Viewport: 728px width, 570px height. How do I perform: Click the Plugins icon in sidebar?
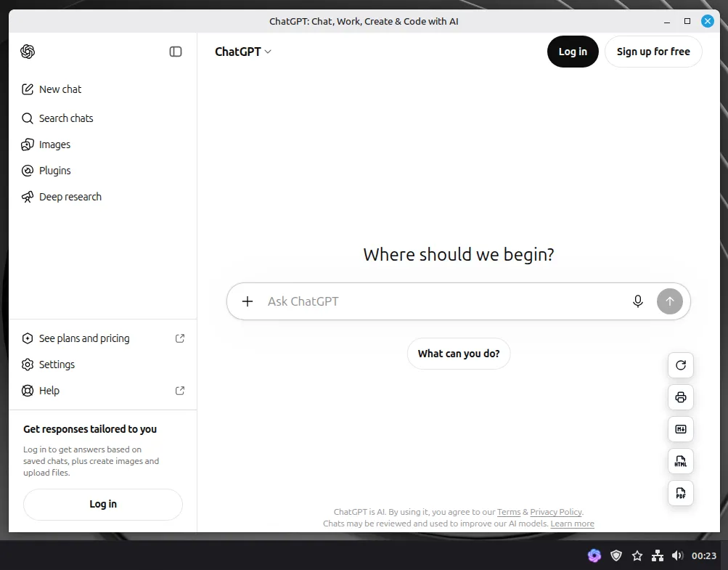click(x=28, y=171)
